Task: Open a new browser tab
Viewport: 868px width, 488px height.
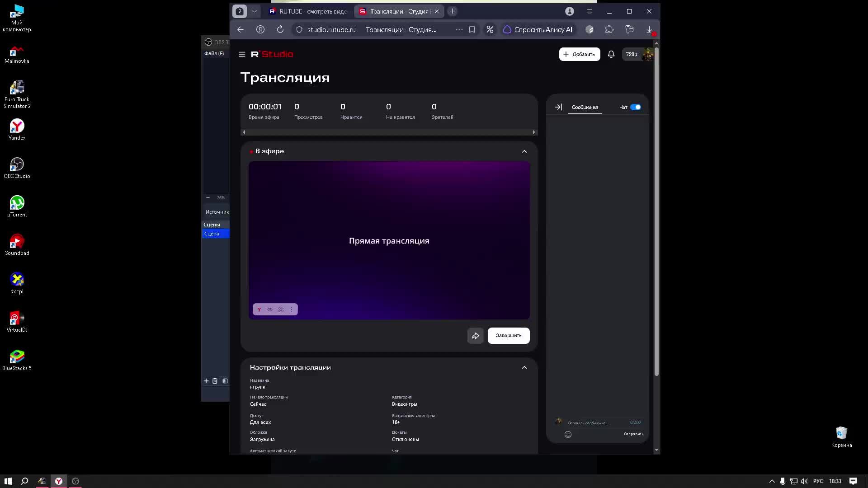Action: (x=452, y=11)
